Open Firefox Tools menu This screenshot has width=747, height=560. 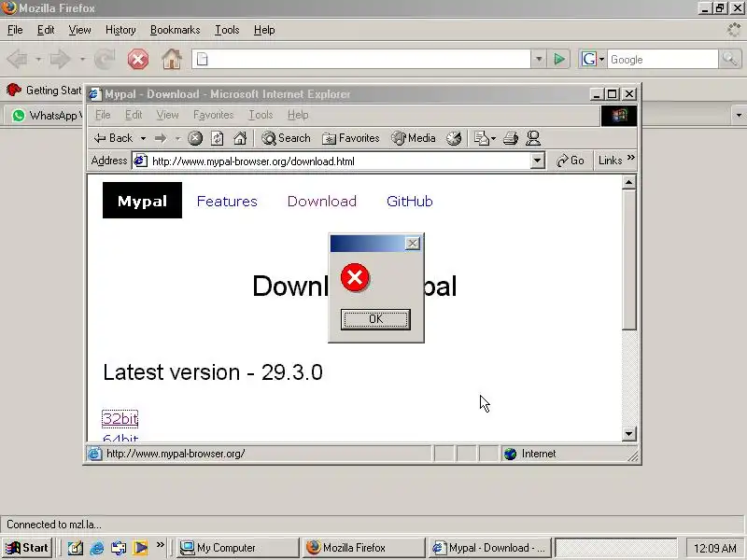click(227, 30)
